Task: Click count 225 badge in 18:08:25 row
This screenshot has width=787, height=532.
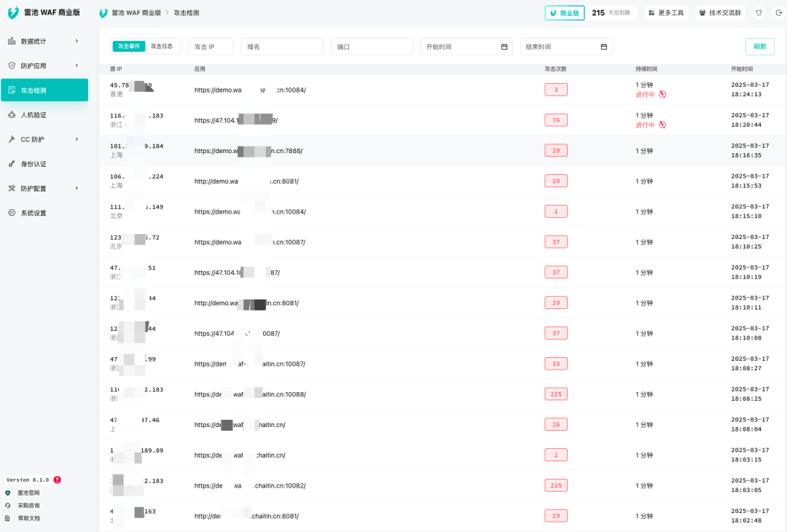Action: pos(556,394)
